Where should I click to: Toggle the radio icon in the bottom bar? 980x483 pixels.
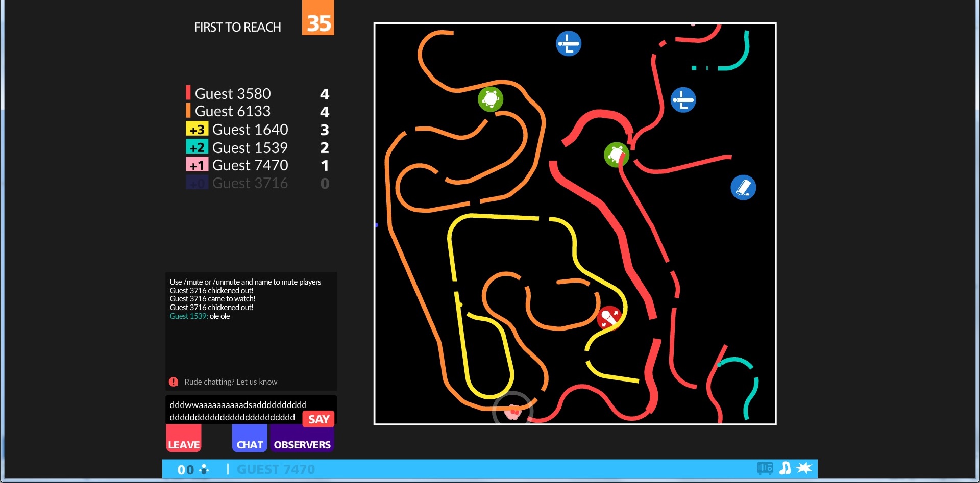765,468
